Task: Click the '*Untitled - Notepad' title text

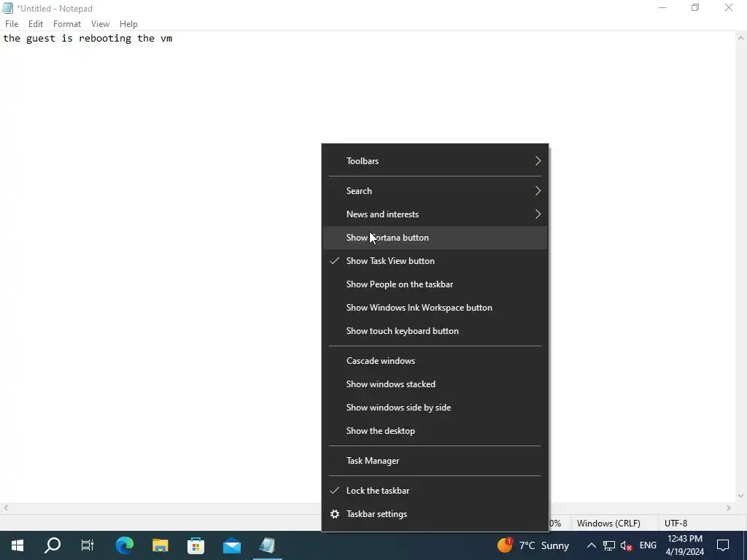Action: (55, 9)
